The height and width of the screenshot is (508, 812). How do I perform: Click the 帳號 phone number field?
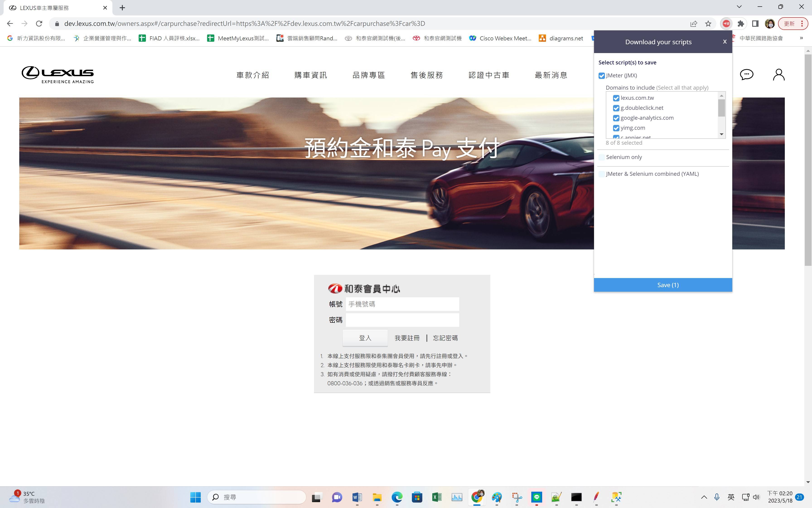click(402, 304)
